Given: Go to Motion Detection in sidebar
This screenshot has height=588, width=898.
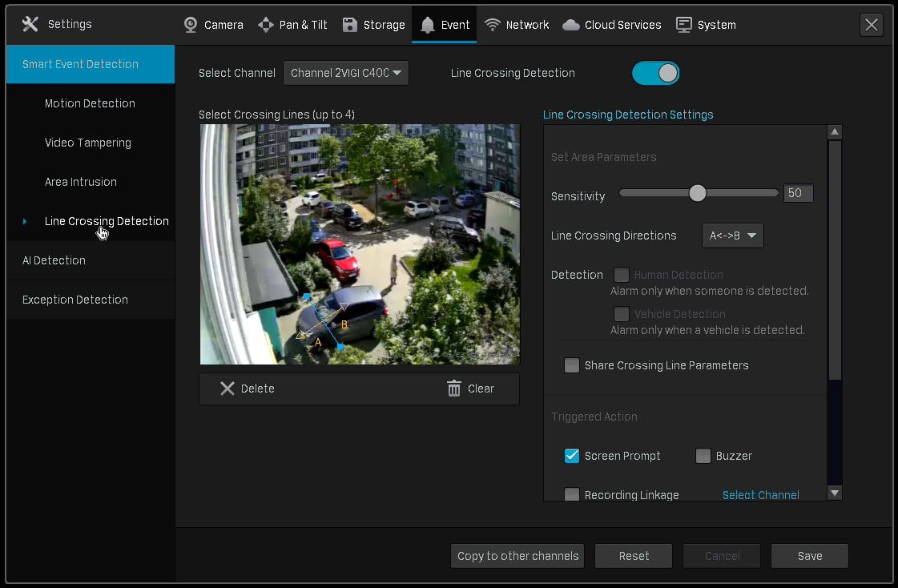Looking at the screenshot, I should (91, 103).
